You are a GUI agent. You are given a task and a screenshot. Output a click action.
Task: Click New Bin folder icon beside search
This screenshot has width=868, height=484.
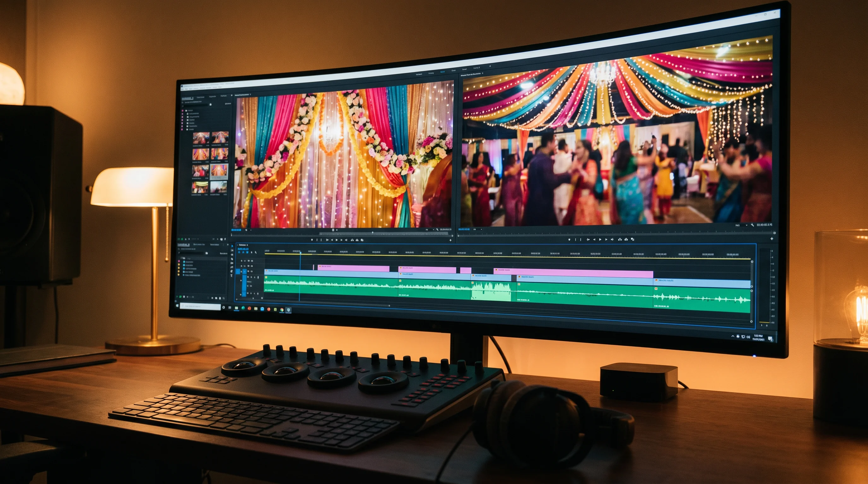pos(211,104)
